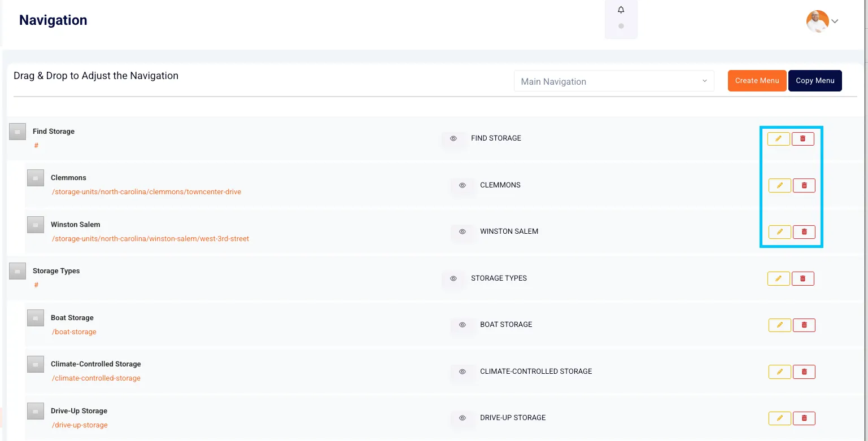
Task: Click the Copy Menu button
Action: pos(815,81)
